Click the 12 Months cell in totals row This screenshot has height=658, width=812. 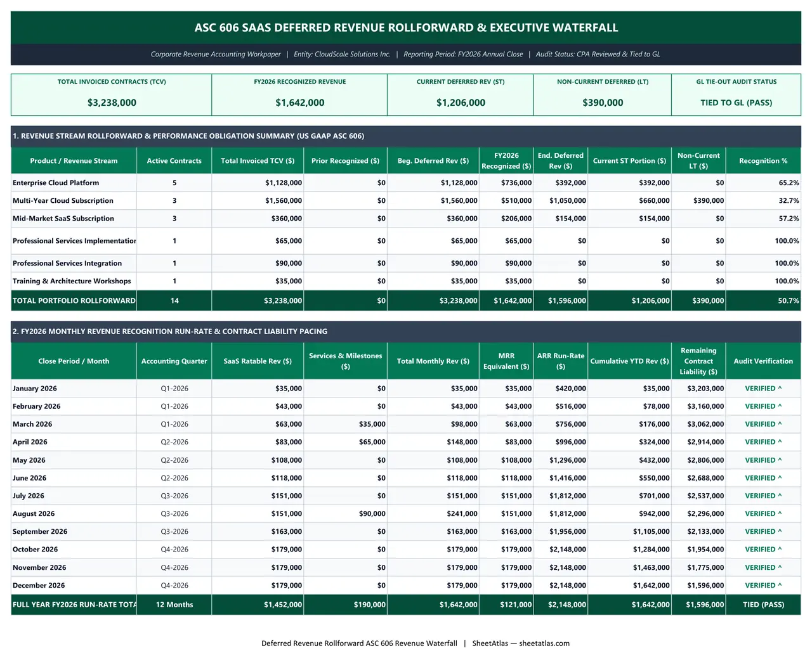coord(174,605)
